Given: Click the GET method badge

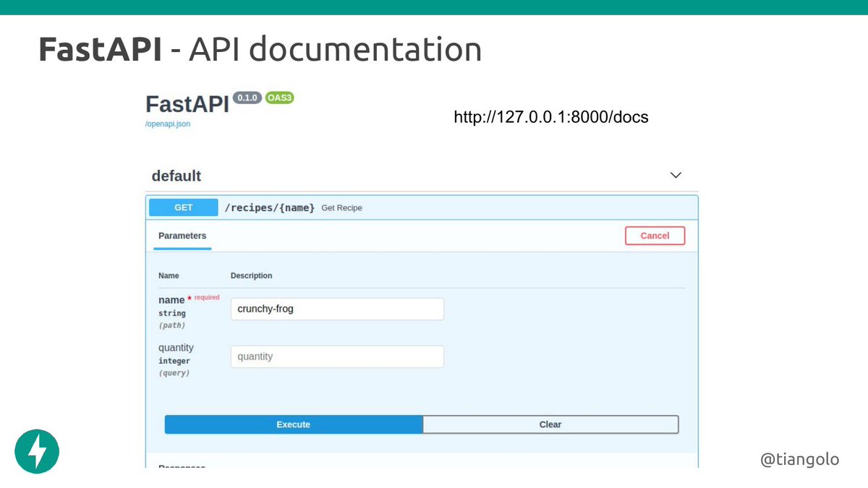Looking at the screenshot, I should tap(184, 207).
